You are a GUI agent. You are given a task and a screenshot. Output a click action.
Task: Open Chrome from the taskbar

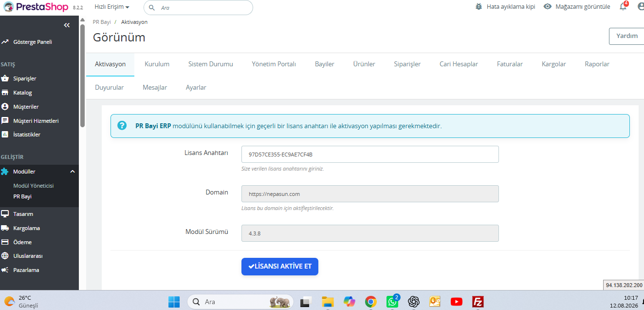[x=371, y=302]
